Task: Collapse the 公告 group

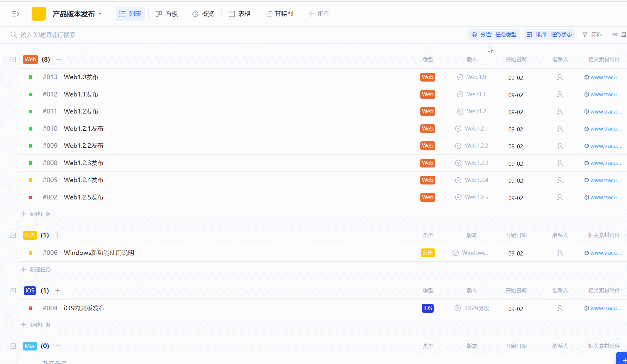Action: 13,235
